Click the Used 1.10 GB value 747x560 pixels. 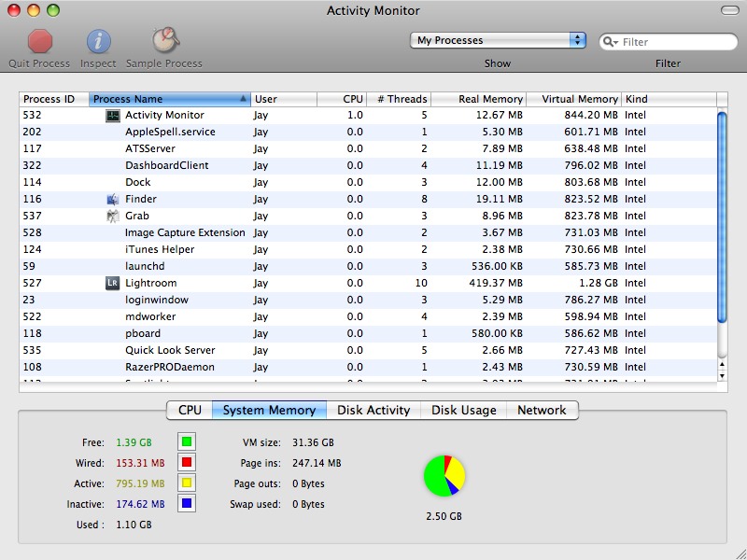tap(134, 525)
